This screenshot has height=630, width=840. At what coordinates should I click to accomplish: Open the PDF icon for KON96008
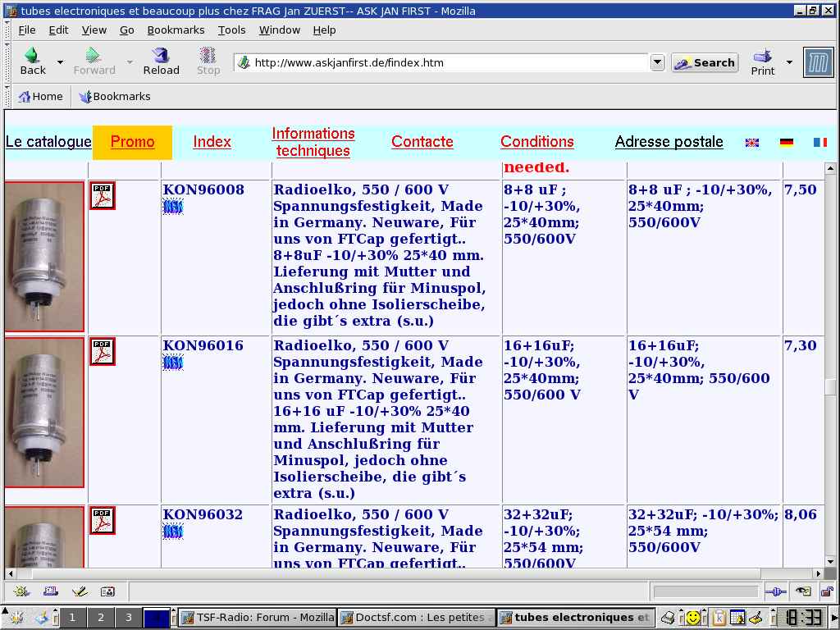103,196
